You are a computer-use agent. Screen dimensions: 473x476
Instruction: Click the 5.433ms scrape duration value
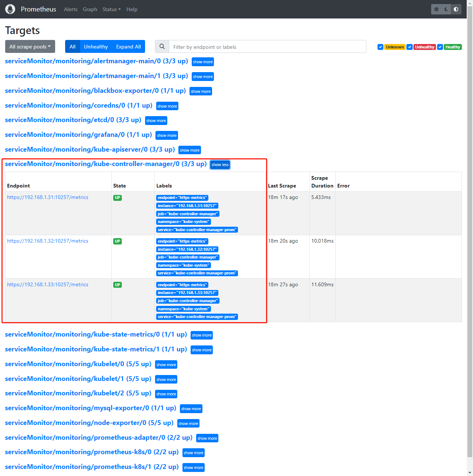tap(321, 198)
